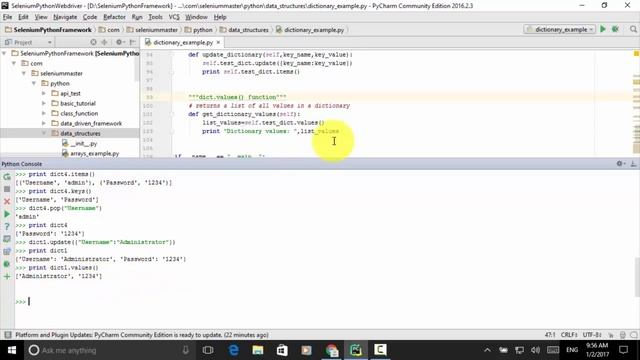Open Chrome from the Windows taskbar

(x=331, y=350)
